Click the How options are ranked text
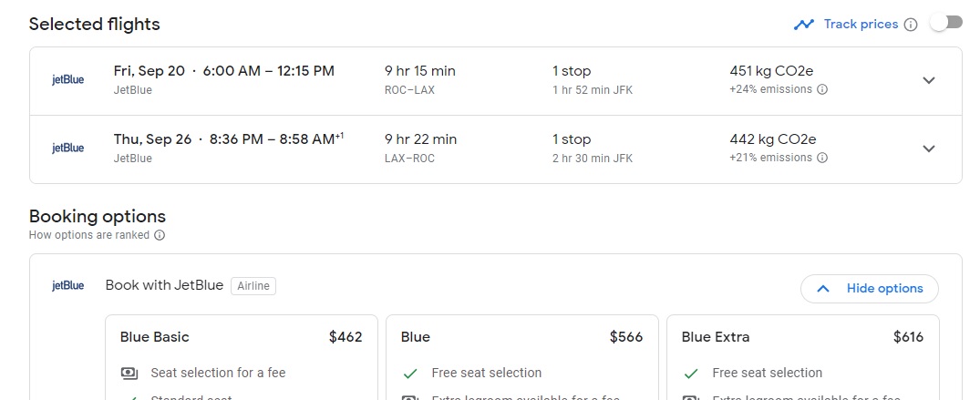Viewport: 980px width, 400px height. pyautogui.click(x=88, y=235)
